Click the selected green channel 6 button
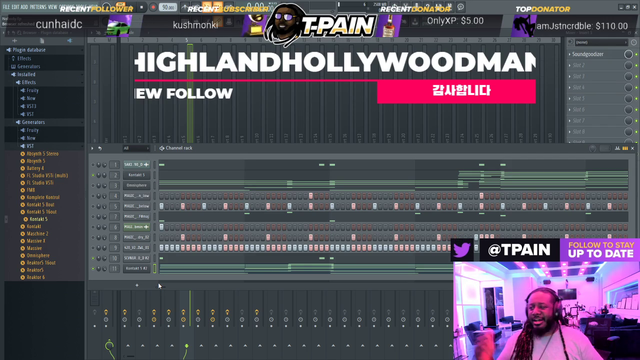640x360 pixels. [136, 227]
